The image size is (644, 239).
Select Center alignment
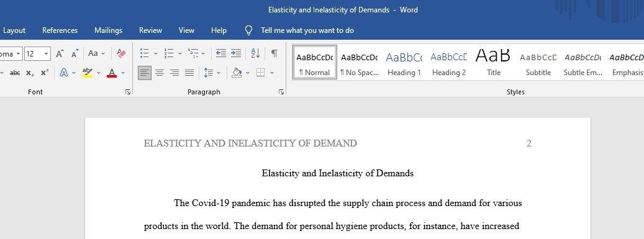tap(160, 73)
